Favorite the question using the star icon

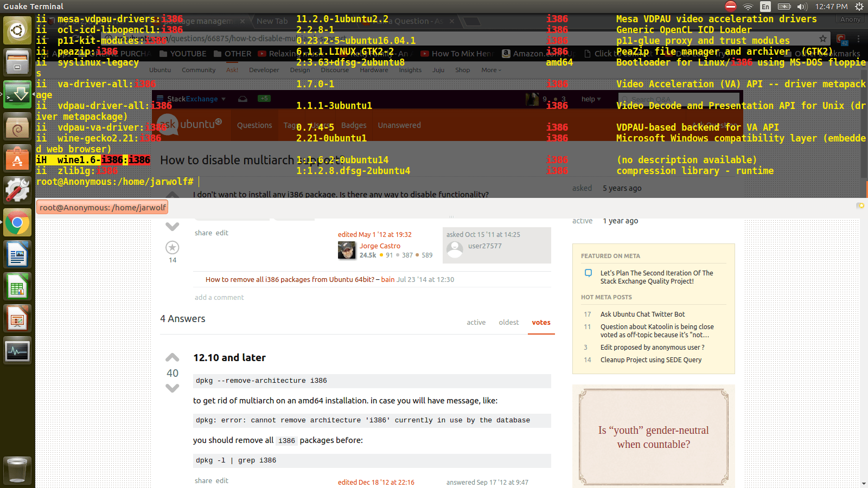pos(172,247)
